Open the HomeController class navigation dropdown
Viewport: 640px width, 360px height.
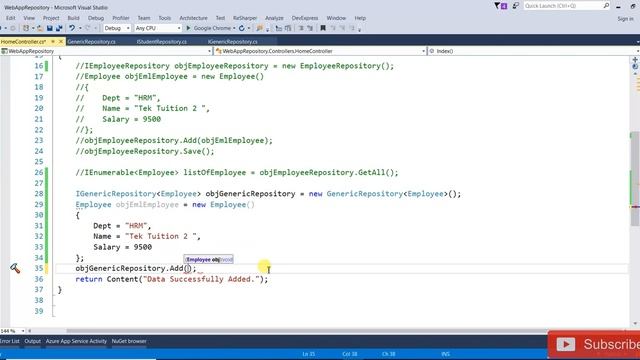pos(320,51)
